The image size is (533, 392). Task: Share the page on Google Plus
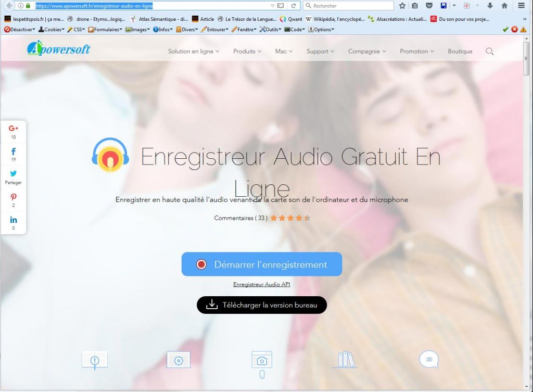tap(13, 132)
